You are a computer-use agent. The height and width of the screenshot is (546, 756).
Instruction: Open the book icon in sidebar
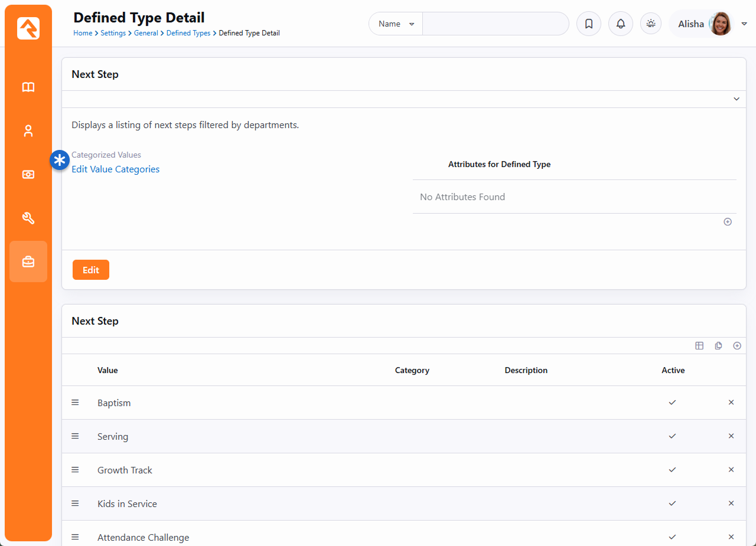point(28,87)
